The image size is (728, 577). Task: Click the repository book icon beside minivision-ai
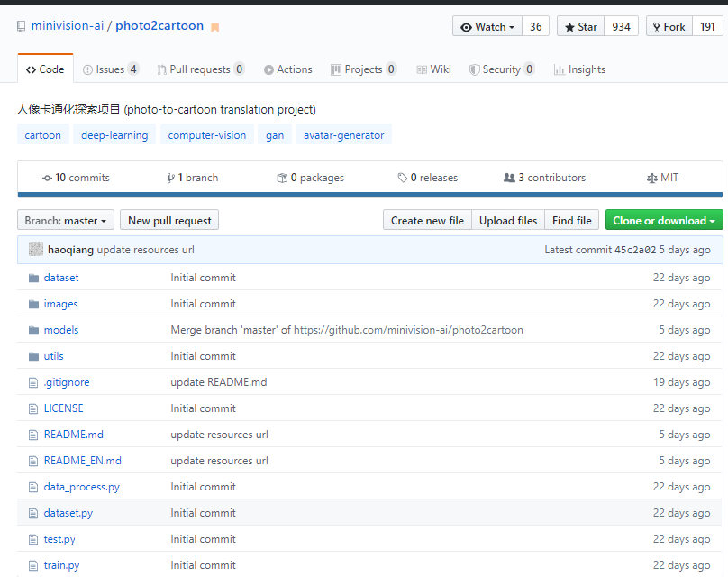[21, 26]
